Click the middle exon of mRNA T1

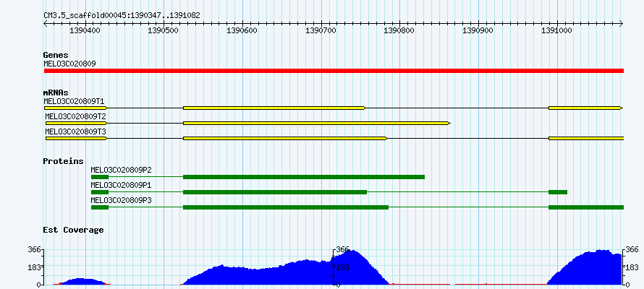coord(274,108)
